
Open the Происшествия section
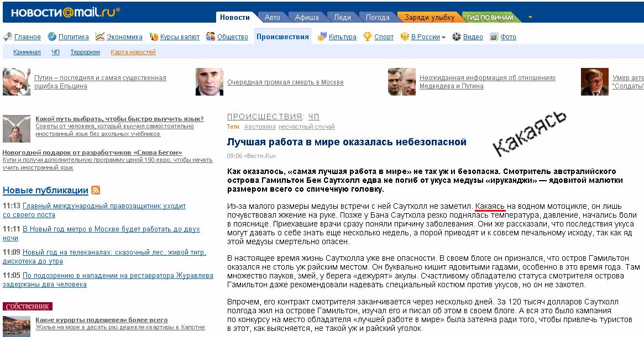(282, 36)
